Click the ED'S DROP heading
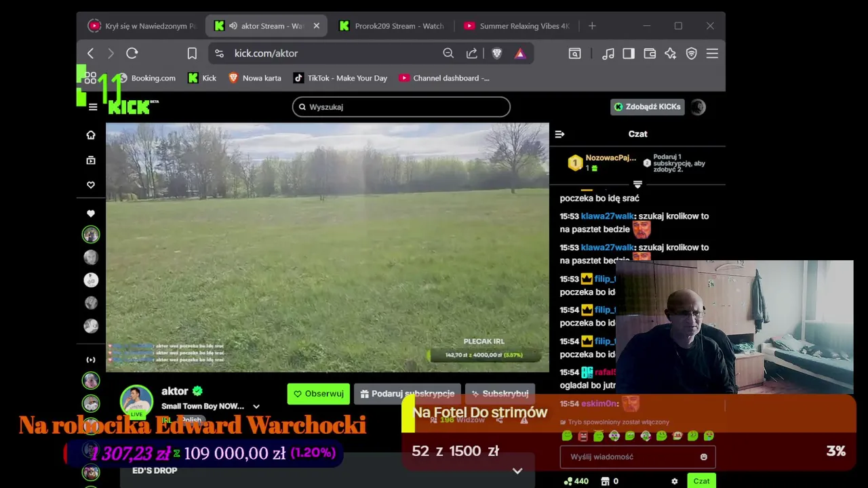Screen dimensions: 868x488 155,470
